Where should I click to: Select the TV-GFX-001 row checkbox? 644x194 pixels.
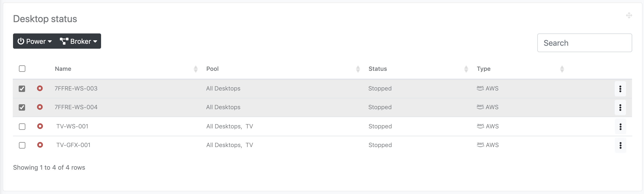(x=22, y=145)
